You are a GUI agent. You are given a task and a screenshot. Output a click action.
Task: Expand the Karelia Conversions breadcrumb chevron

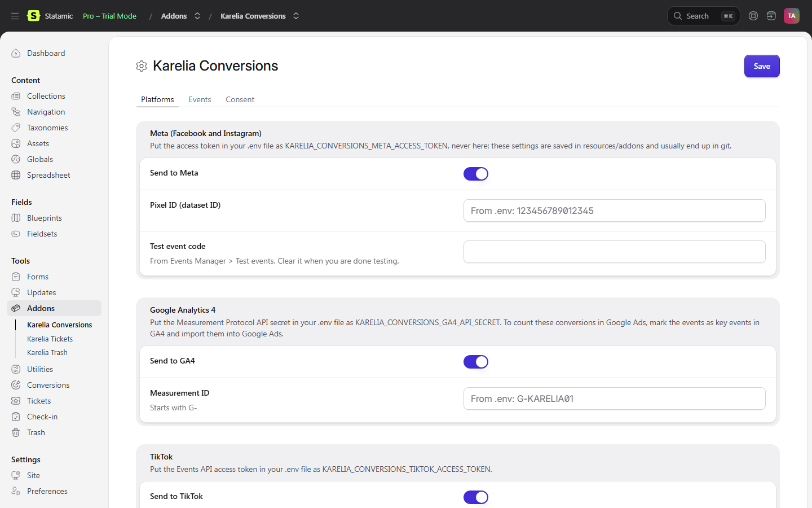point(296,16)
